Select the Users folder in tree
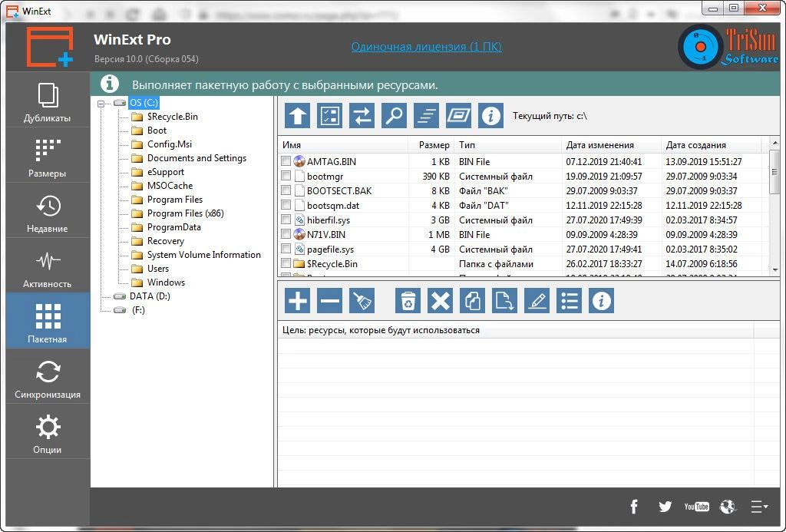Viewport: 786px width, 532px height. (158, 268)
